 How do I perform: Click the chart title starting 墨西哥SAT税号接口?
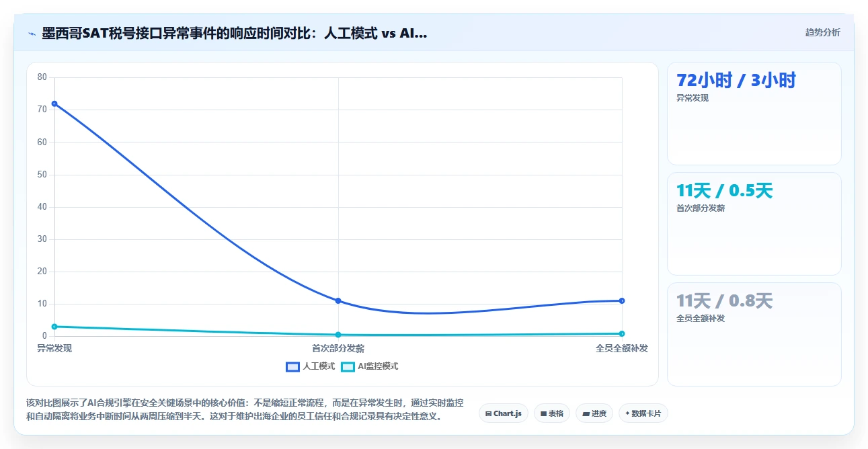point(235,33)
